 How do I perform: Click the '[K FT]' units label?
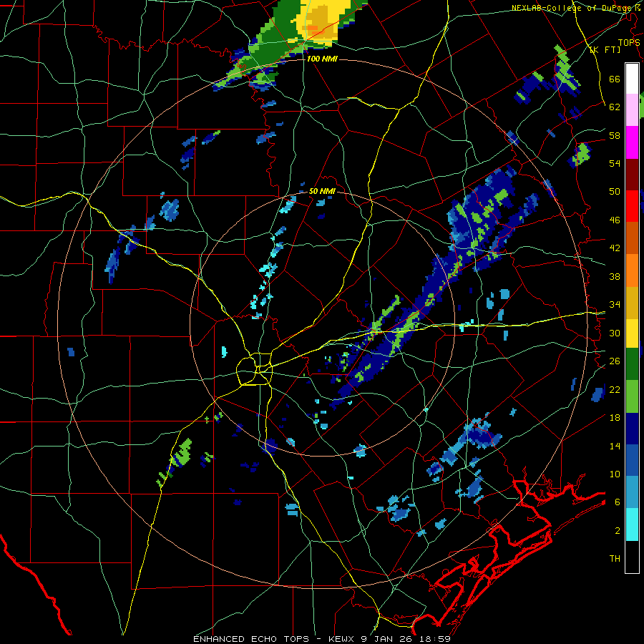(605, 49)
